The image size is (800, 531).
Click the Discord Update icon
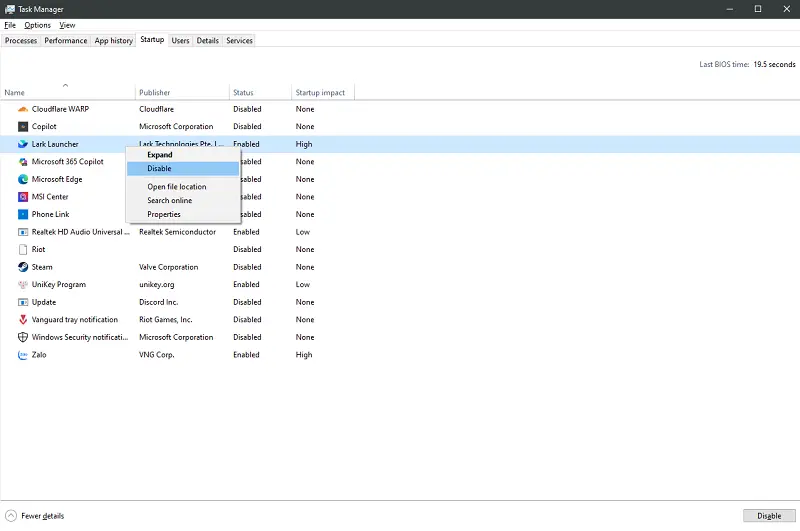point(23,302)
